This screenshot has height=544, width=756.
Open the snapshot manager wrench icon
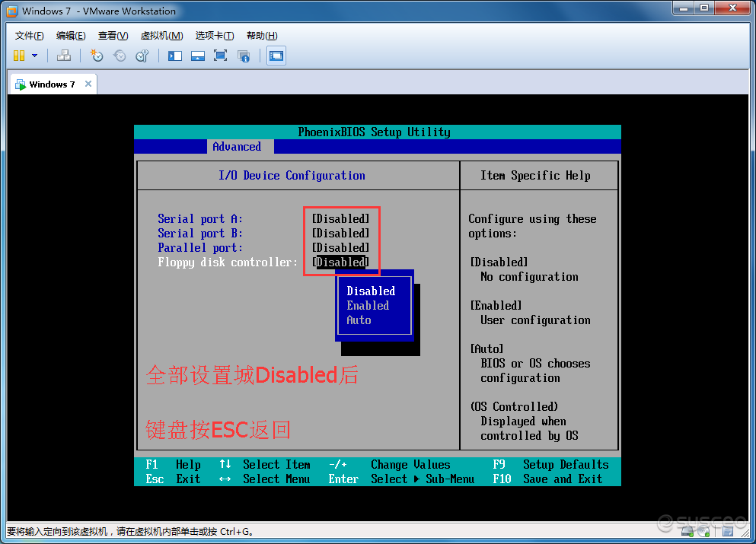point(142,56)
